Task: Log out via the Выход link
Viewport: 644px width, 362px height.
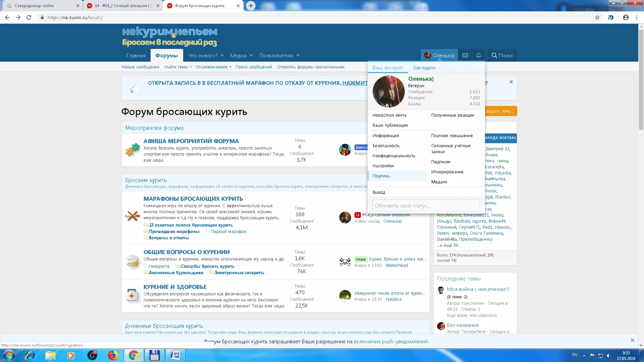Action: [379, 192]
